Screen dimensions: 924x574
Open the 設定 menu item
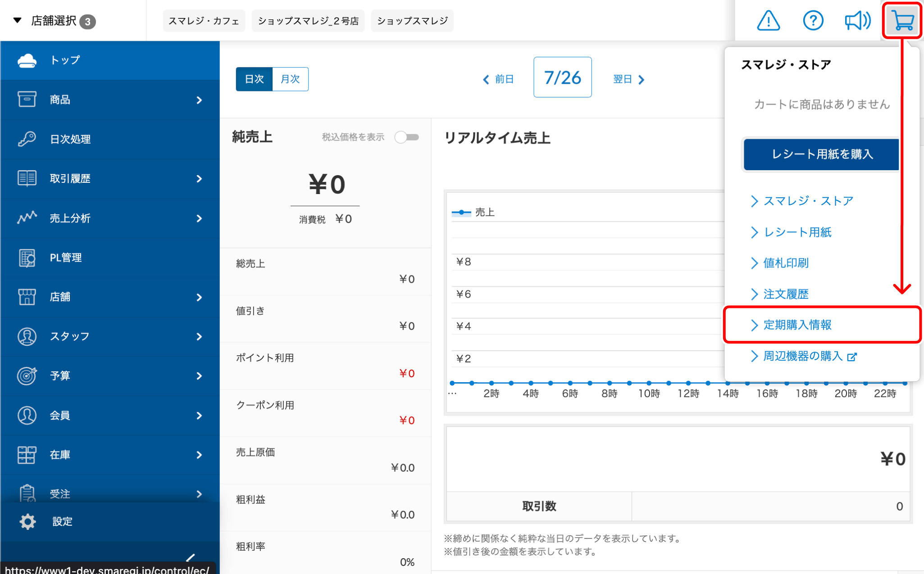(x=110, y=521)
